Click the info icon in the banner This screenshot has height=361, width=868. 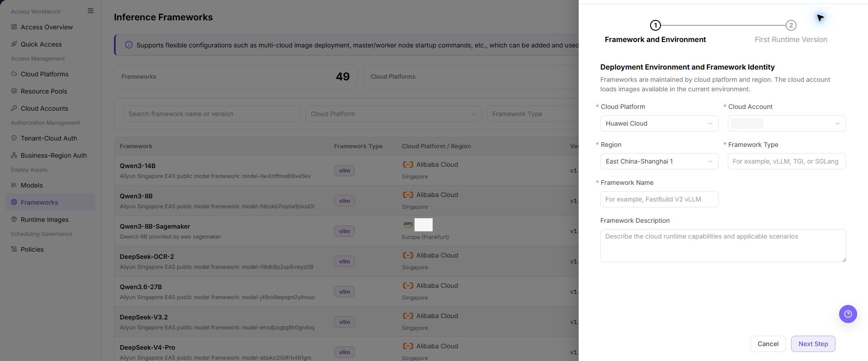click(129, 45)
